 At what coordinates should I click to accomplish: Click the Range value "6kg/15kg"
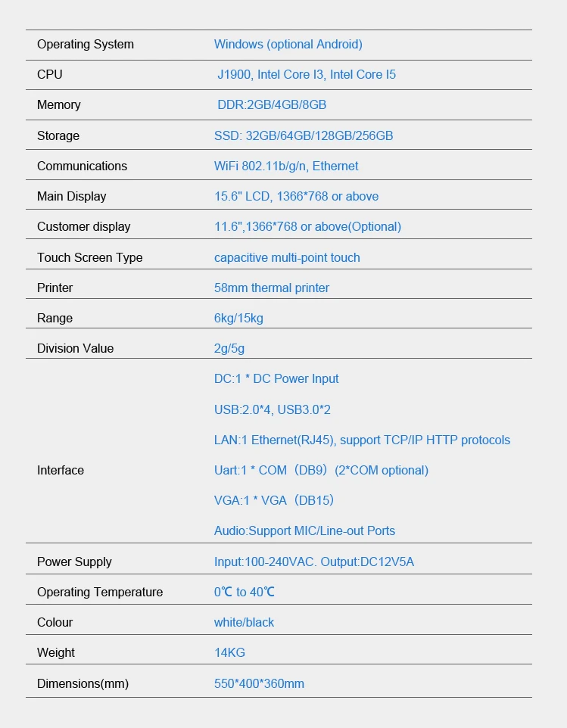click(238, 319)
